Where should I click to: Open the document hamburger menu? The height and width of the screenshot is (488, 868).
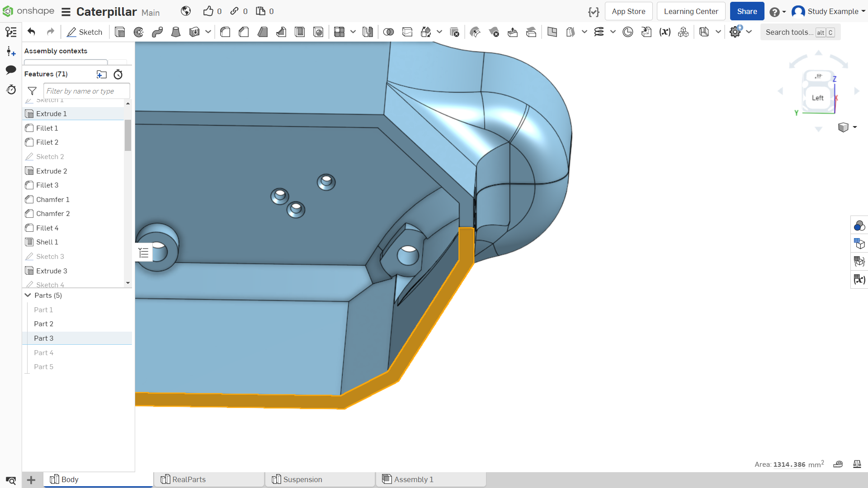point(66,12)
